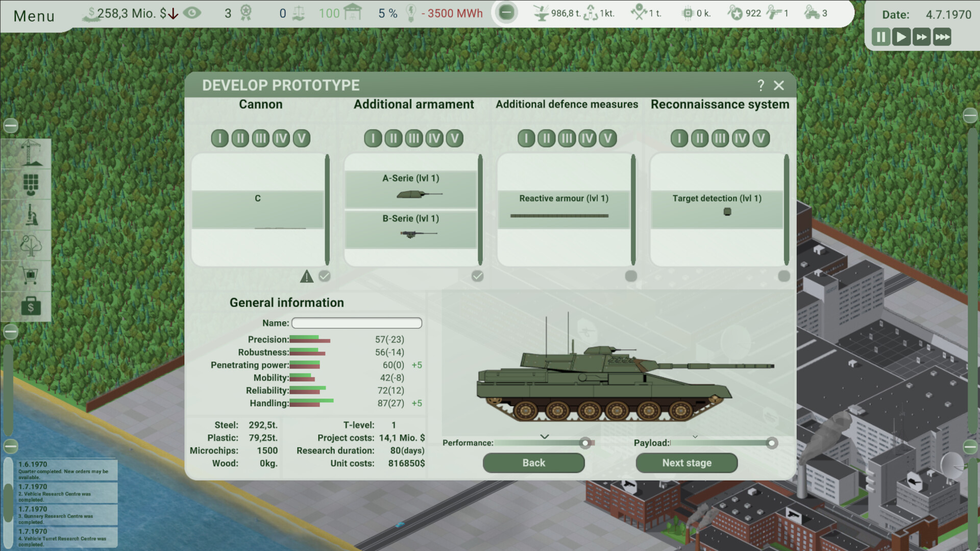Select Cannon level III filter
Image resolution: width=980 pixels, height=551 pixels.
[260, 138]
